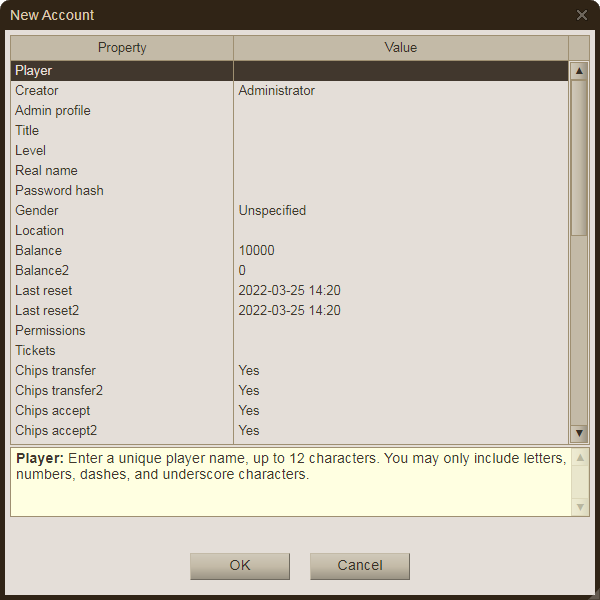Click the Property column header
The width and height of the screenshot is (600, 600).
click(x=122, y=48)
